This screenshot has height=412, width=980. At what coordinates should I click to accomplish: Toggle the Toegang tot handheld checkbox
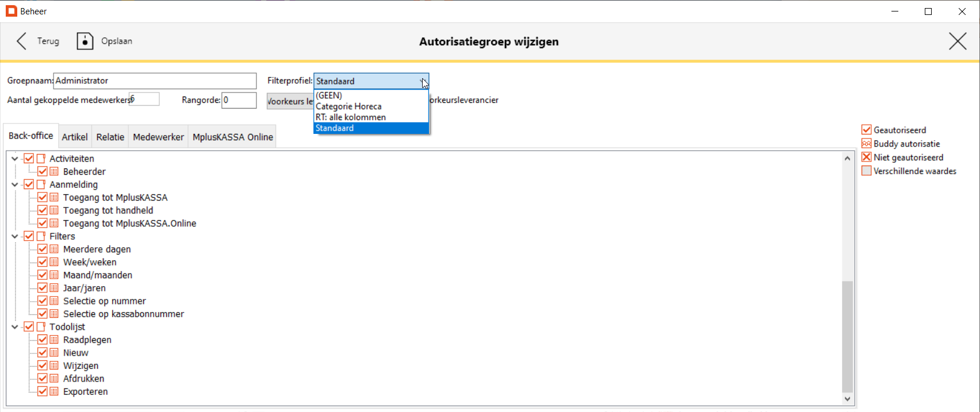[43, 210]
